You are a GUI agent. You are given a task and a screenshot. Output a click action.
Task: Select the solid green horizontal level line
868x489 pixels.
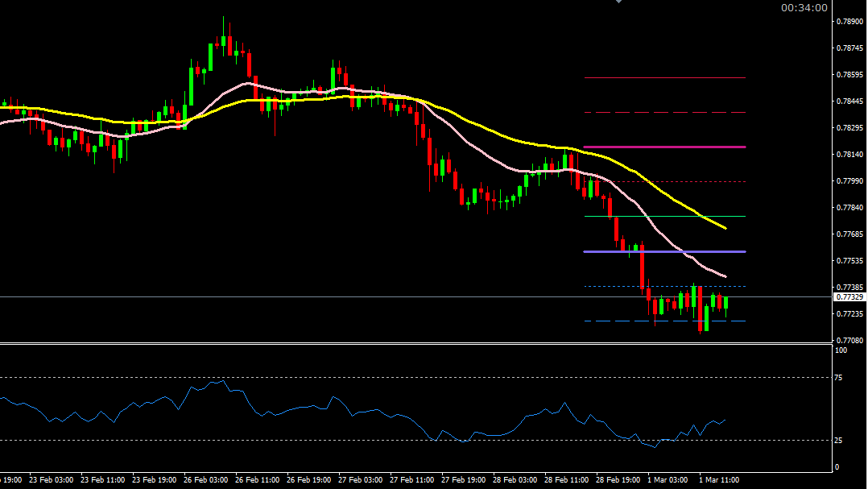point(665,217)
